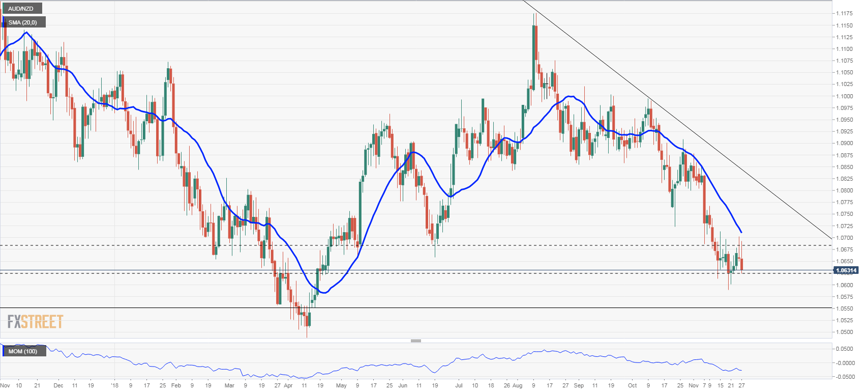This screenshot has height=392, width=868.
Task: Click the -0.0000 momentum axis label
Action: click(x=844, y=363)
